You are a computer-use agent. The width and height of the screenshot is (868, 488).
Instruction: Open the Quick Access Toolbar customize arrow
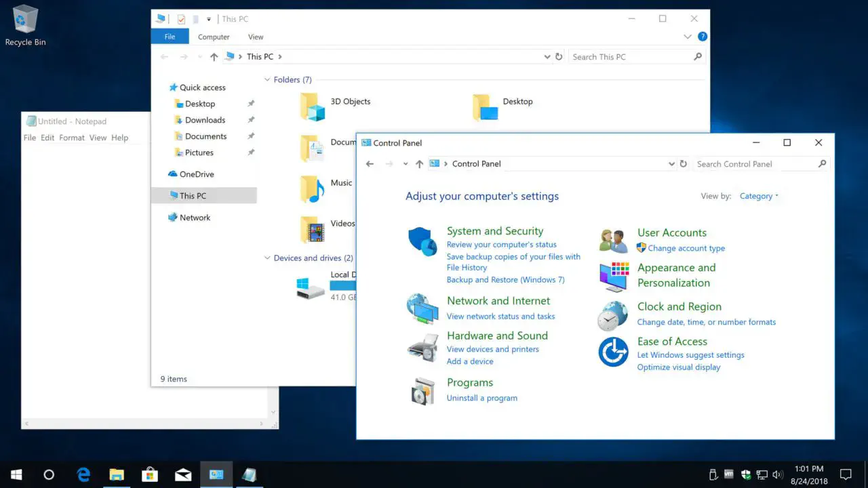point(209,19)
